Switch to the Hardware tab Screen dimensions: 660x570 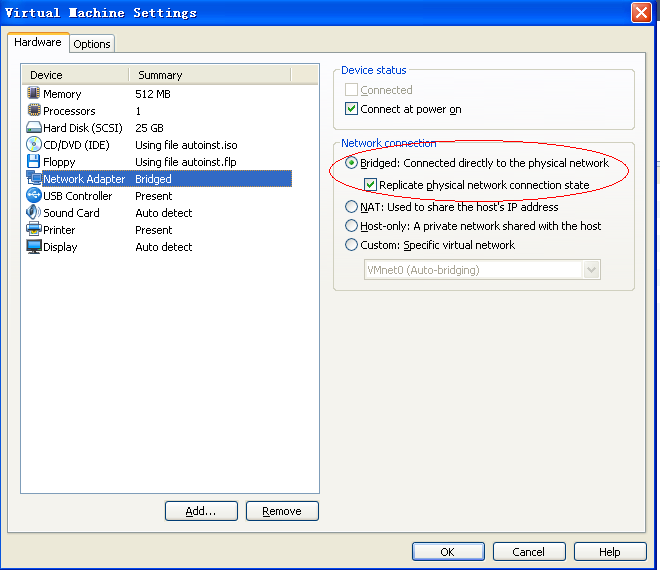pos(38,43)
